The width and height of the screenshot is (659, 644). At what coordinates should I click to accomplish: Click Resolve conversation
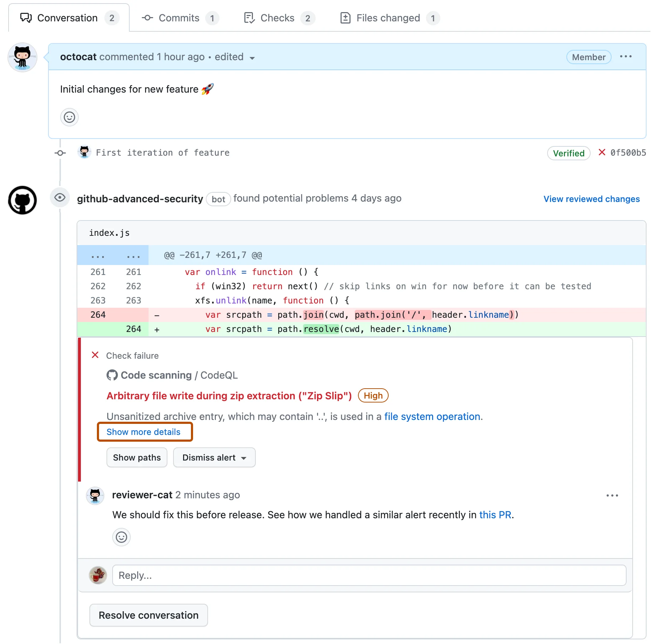tap(148, 615)
